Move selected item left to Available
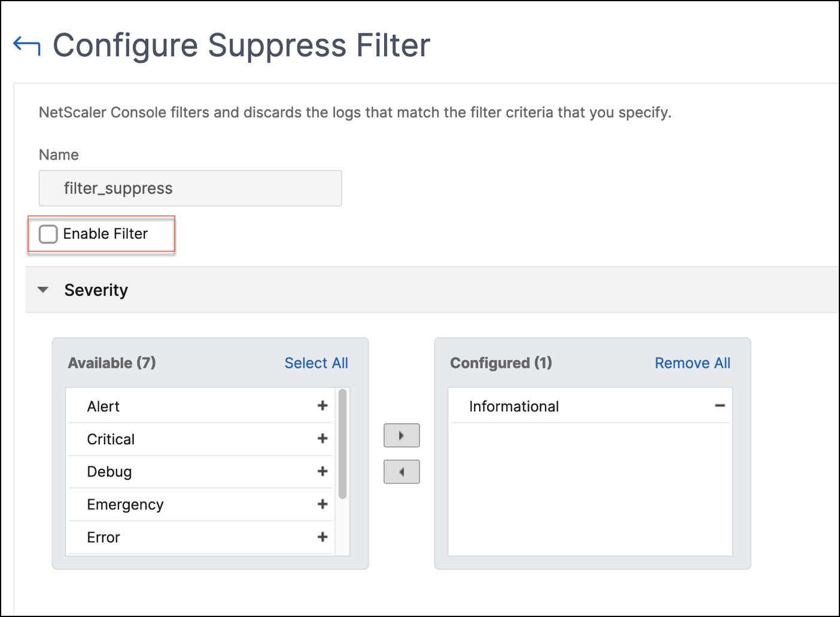This screenshot has width=840, height=617. click(401, 472)
